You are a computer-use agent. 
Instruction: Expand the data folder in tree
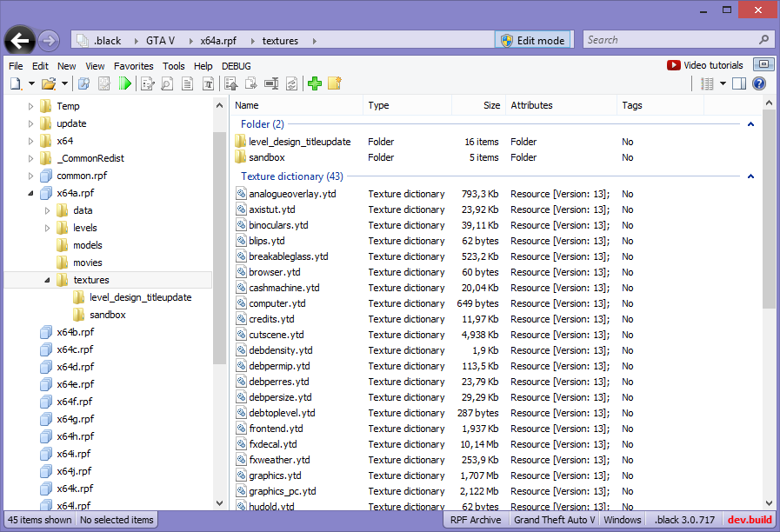point(48,210)
